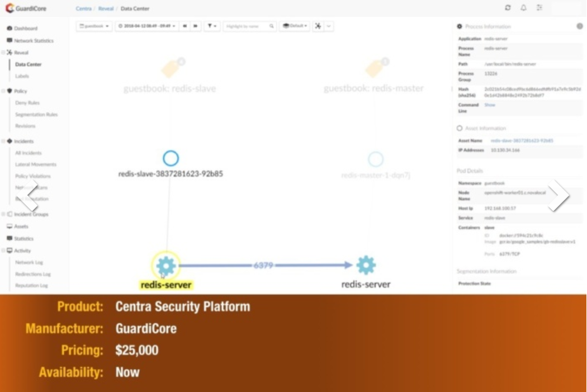Go to the next slide arrow
The height and width of the screenshot is (392, 587).
pyautogui.click(x=558, y=195)
